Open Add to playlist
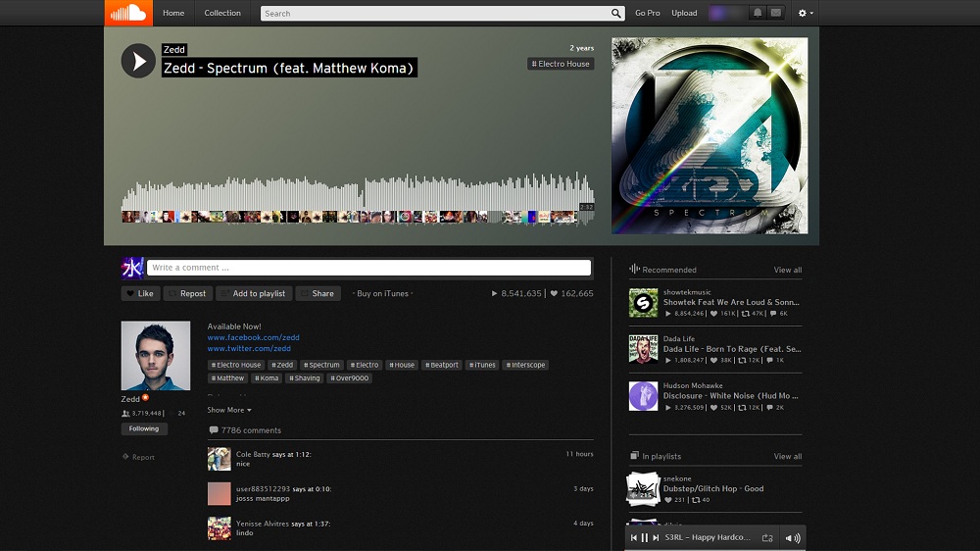This screenshot has width=980, height=551. point(254,293)
